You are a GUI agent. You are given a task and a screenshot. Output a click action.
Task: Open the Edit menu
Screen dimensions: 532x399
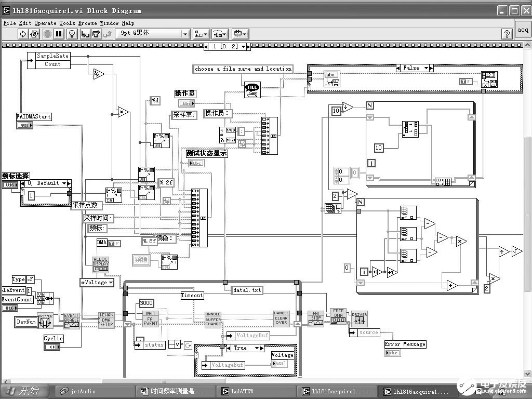[x=25, y=23]
